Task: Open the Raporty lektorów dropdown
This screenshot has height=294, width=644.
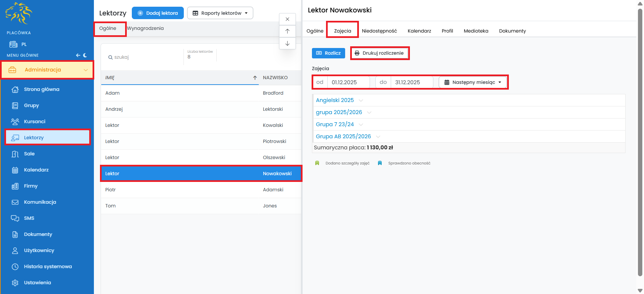Action: (x=220, y=13)
